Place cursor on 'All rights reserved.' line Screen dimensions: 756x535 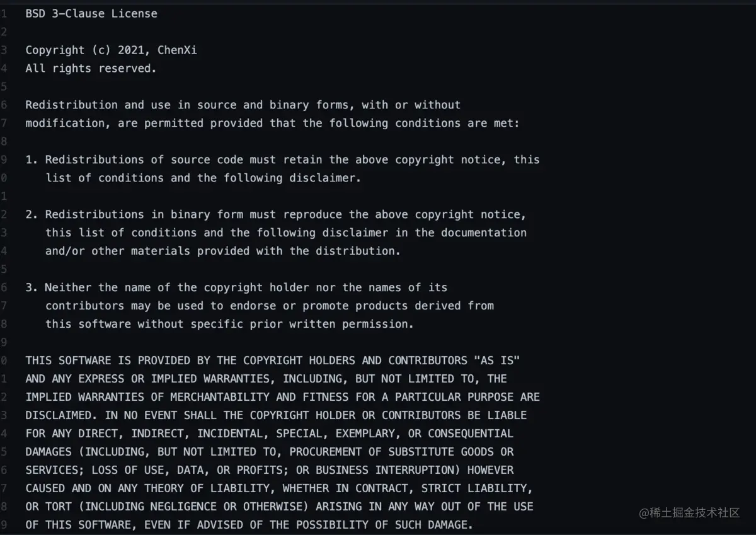(91, 68)
